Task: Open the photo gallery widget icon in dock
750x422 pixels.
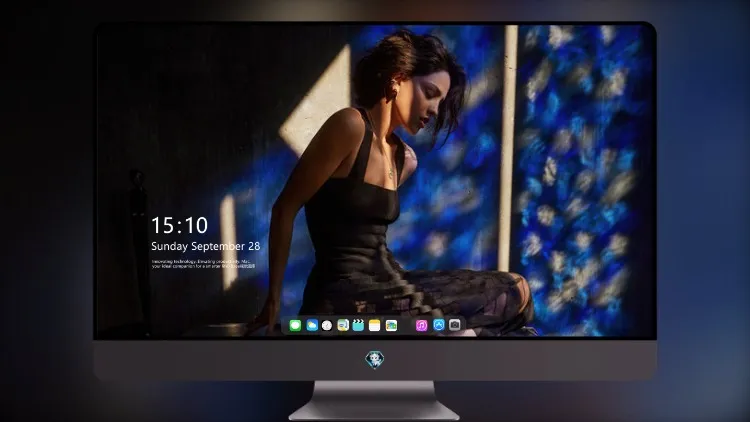Action: (x=391, y=325)
